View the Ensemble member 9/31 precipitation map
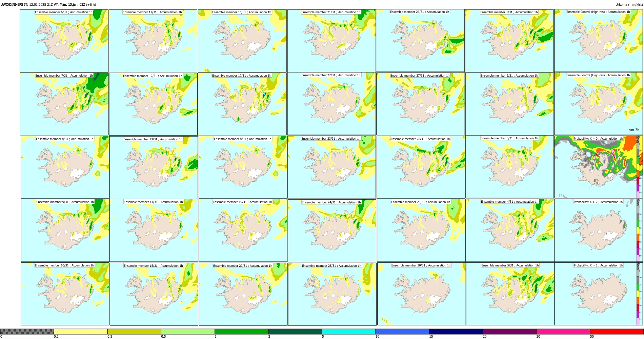This screenshot has width=644, height=339. (65, 230)
